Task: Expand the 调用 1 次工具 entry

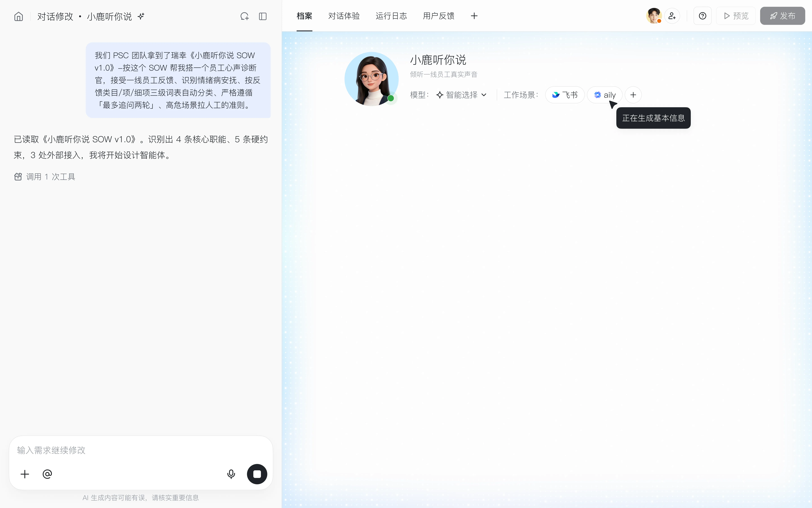Action: [45, 177]
